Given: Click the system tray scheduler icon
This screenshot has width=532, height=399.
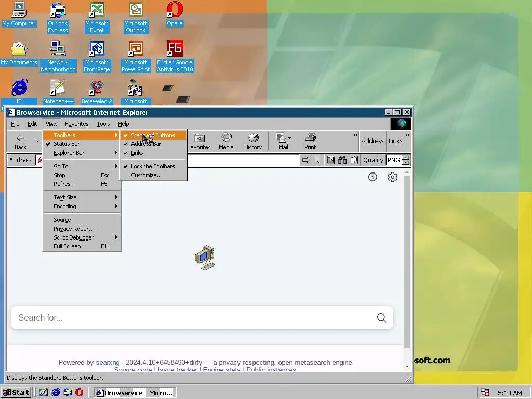Looking at the screenshot, I should 485,393.
